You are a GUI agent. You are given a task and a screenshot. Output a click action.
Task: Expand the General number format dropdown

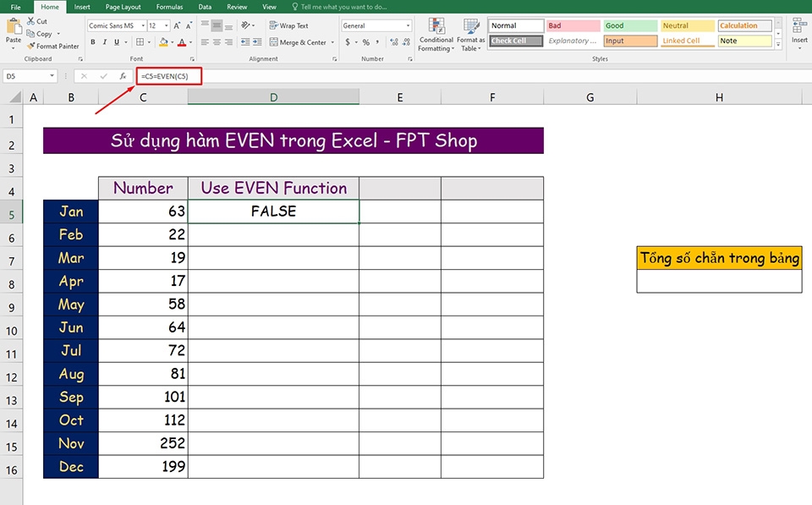coord(408,25)
